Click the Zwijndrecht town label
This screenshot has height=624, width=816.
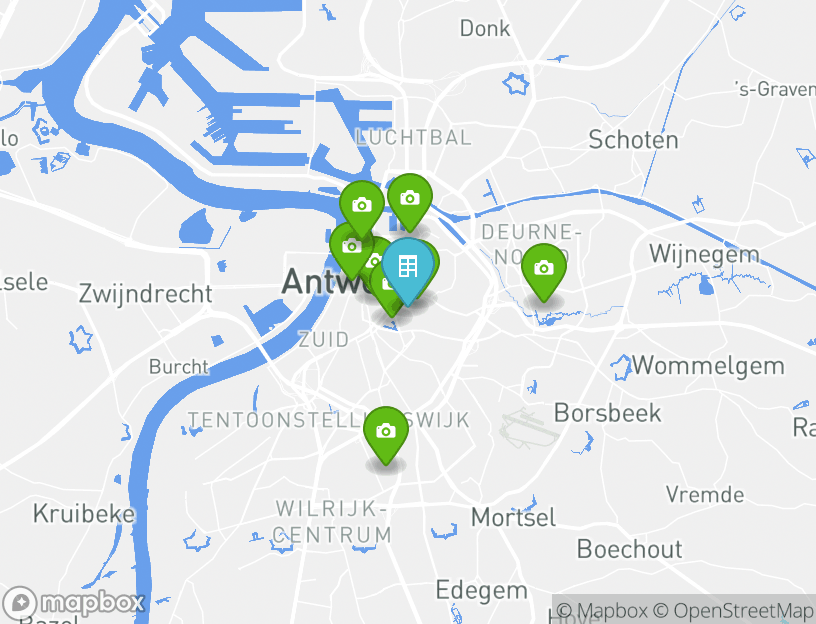coord(146,294)
